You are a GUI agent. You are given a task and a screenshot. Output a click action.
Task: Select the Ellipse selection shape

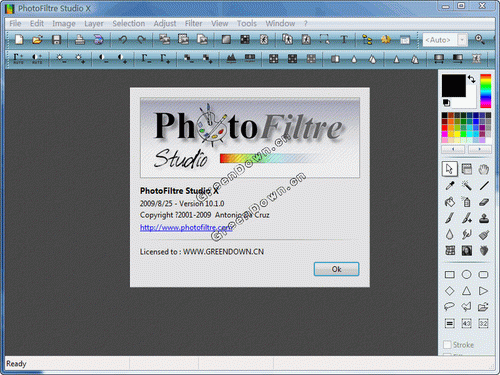click(x=467, y=274)
